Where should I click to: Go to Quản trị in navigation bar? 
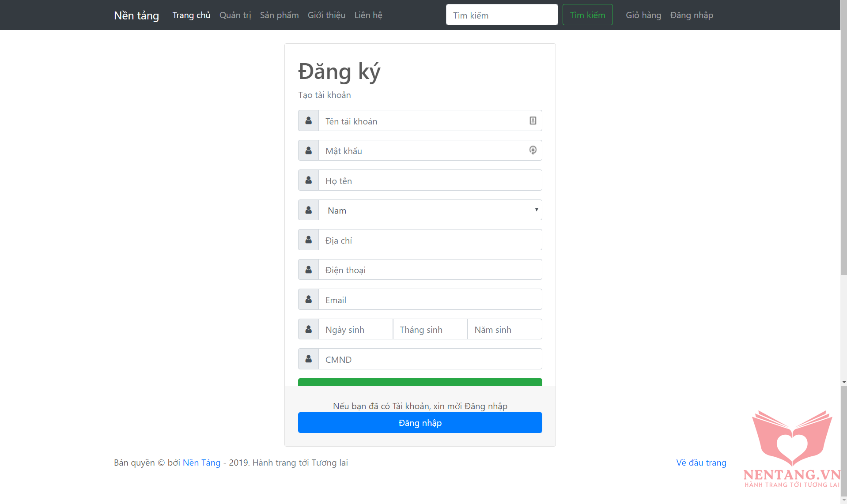235,15
